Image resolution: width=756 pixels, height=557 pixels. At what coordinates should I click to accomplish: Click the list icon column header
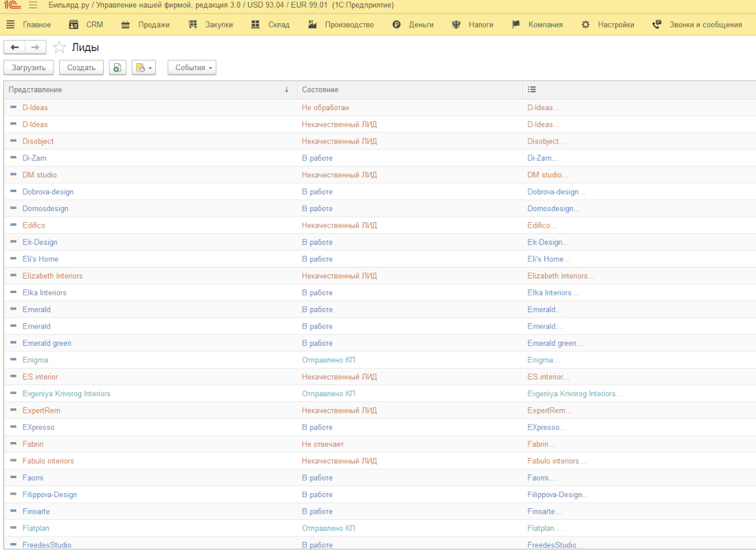[532, 90]
